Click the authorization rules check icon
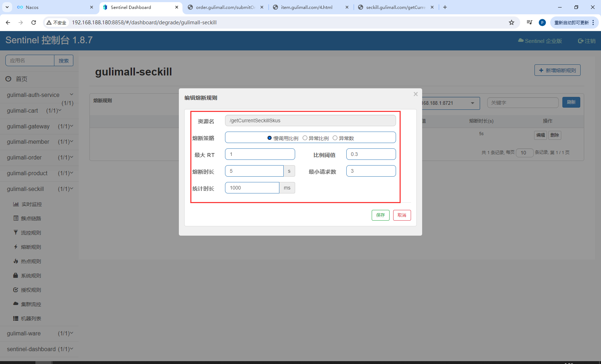The width and height of the screenshot is (601, 364). coord(16,290)
